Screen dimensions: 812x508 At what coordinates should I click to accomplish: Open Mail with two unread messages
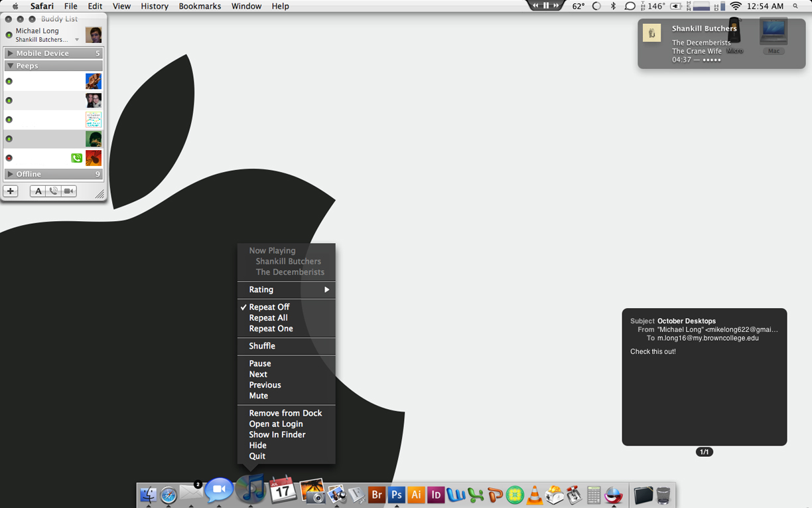pos(191,492)
